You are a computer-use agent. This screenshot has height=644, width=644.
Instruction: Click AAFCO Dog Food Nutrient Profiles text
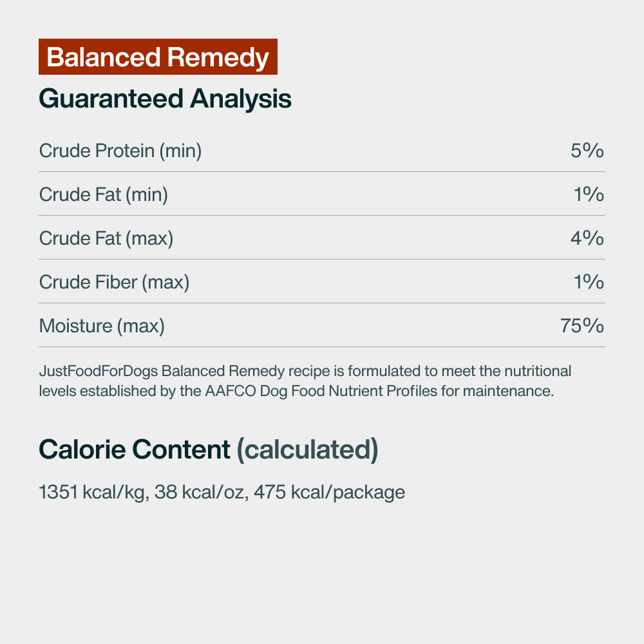321,391
